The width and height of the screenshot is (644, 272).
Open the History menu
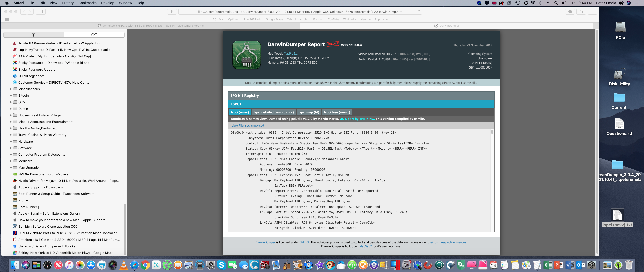pos(68,3)
